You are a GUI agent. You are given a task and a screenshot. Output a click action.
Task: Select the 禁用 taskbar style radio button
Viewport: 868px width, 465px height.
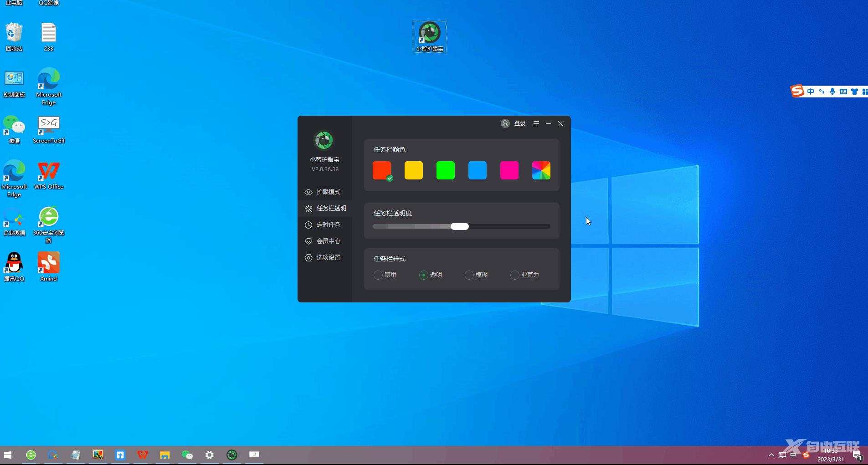(378, 275)
